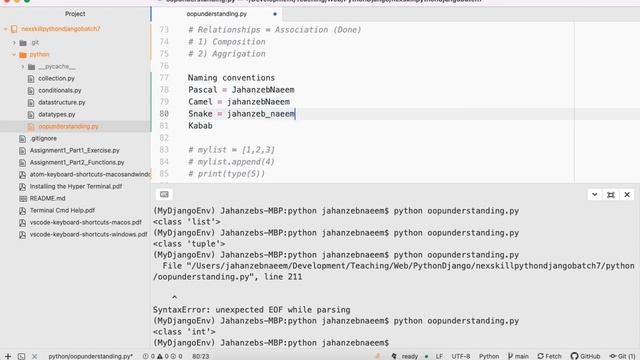Open the Git (1) panel in status bar
Screen dimensions: 640x360
622,356
